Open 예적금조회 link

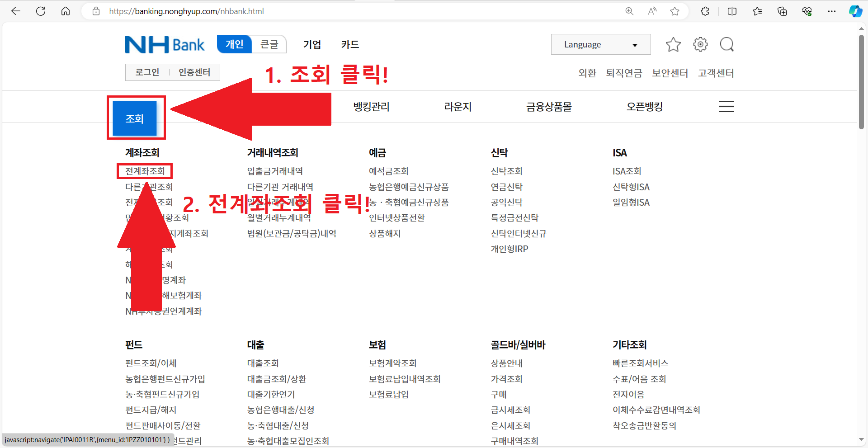coord(388,171)
